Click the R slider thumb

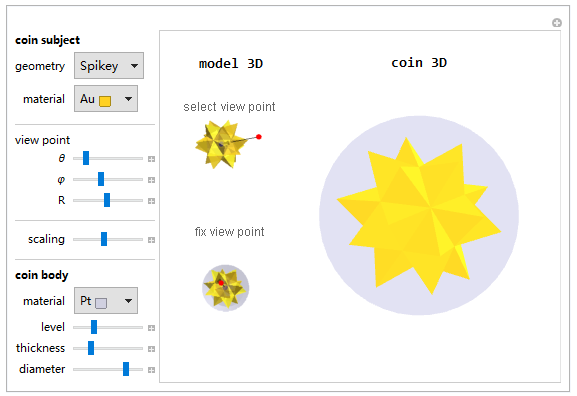point(107,200)
